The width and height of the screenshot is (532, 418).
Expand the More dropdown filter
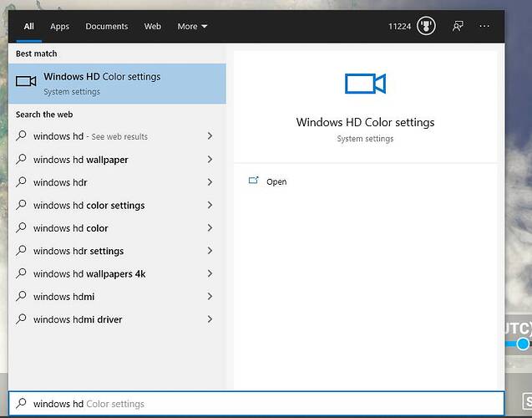pos(192,26)
